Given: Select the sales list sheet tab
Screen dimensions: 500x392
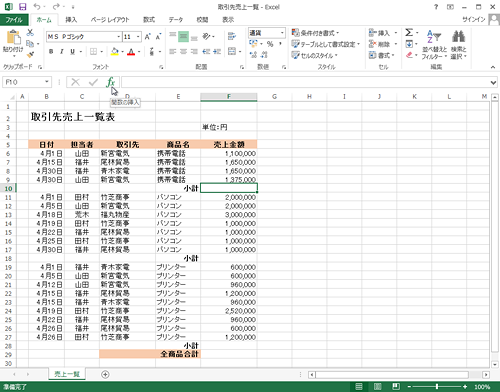Looking at the screenshot, I should 67,374.
